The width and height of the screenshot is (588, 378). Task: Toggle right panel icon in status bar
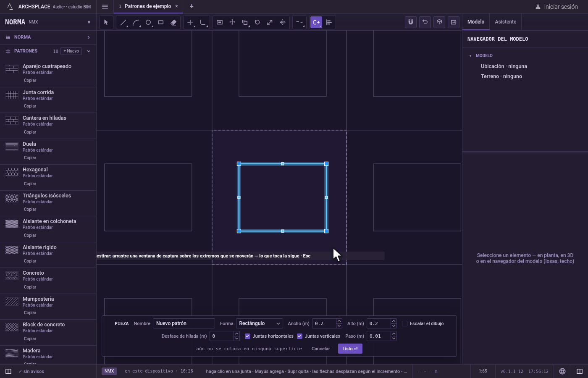580,371
